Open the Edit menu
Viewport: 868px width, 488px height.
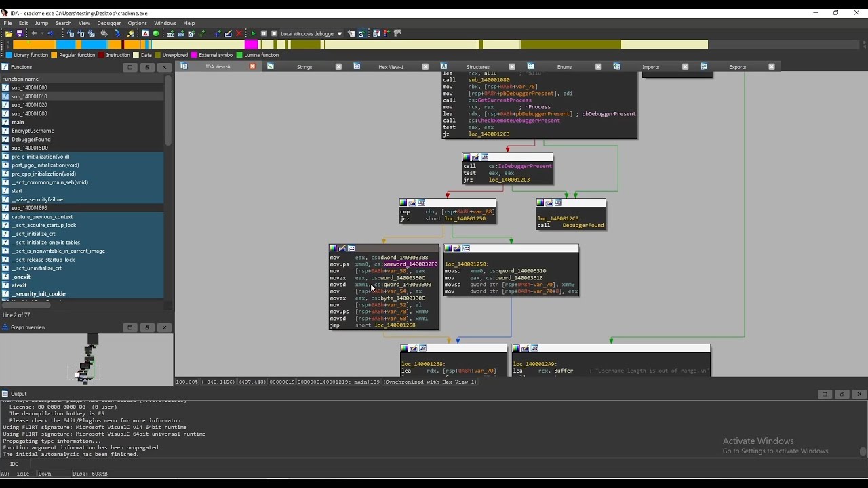coord(23,23)
